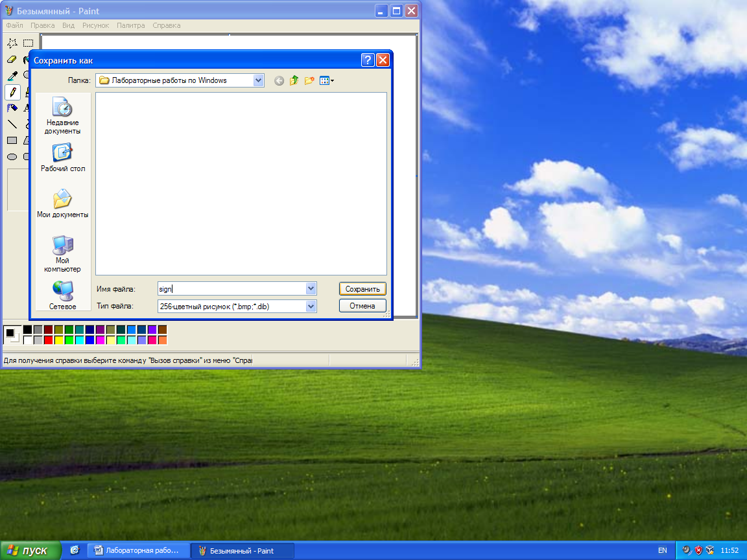Close the Сохранить как dialog

point(383,60)
